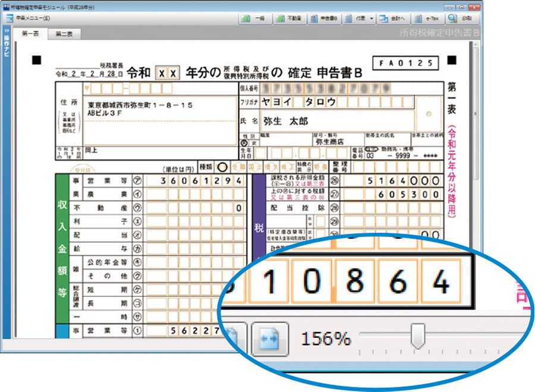Click the 営業等 ① amount starting 56227
This screenshot has height=392, width=535.
(184, 331)
